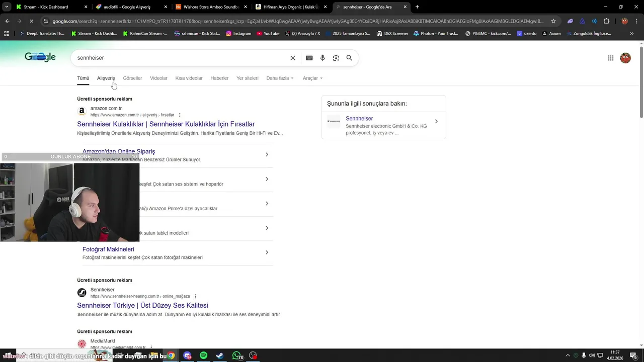Open the Axiom bookmark
Image resolution: width=644 pixels, height=362 pixels.
551,34
